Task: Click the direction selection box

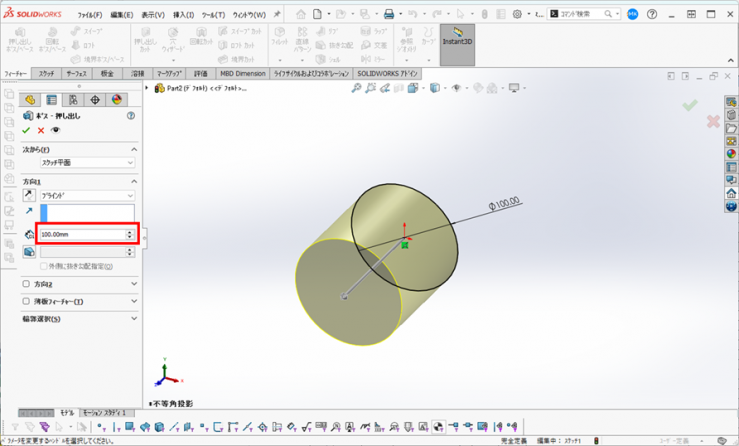Action: (x=86, y=212)
